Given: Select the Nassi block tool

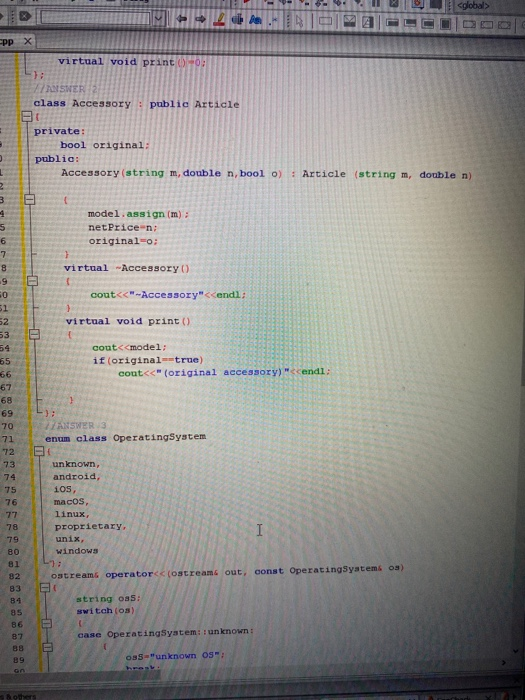Looking at the screenshot, I should (446, 23).
